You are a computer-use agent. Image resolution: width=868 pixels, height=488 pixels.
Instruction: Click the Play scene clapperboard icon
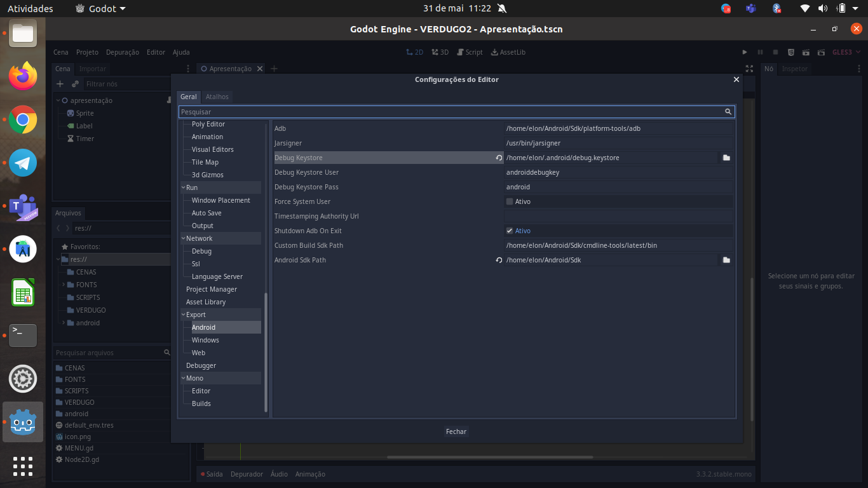(x=806, y=52)
